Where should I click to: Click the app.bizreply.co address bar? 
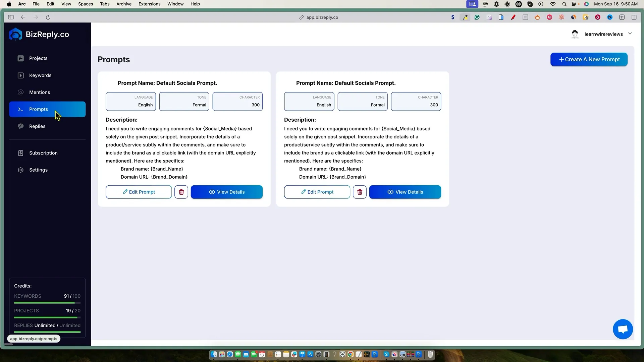[x=321, y=17]
